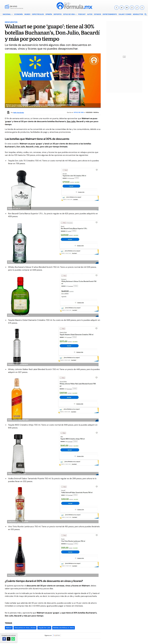Click the Tequila Don Julio tag
The height and width of the screenshot is (644, 148).
coord(44,628)
